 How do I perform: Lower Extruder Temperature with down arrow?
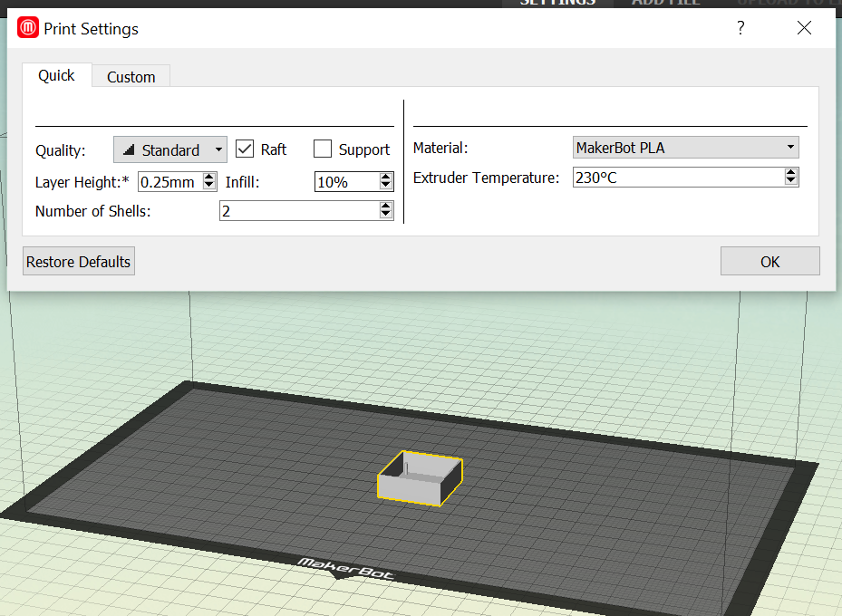click(790, 181)
